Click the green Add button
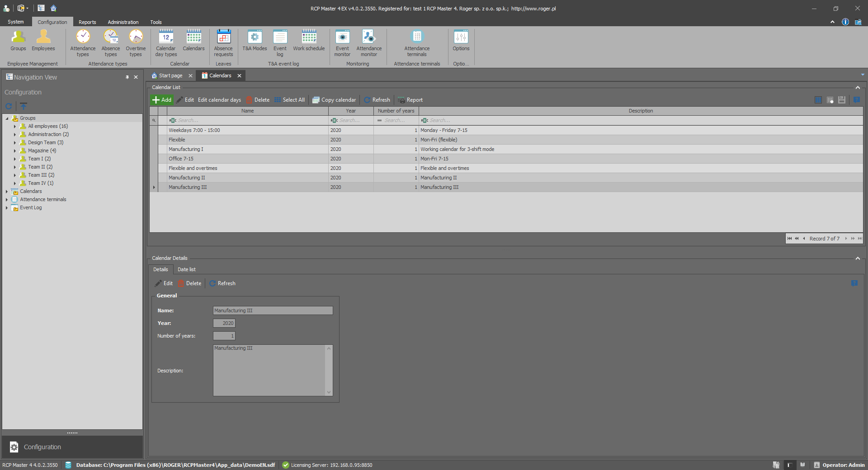868x470 pixels. click(x=162, y=100)
